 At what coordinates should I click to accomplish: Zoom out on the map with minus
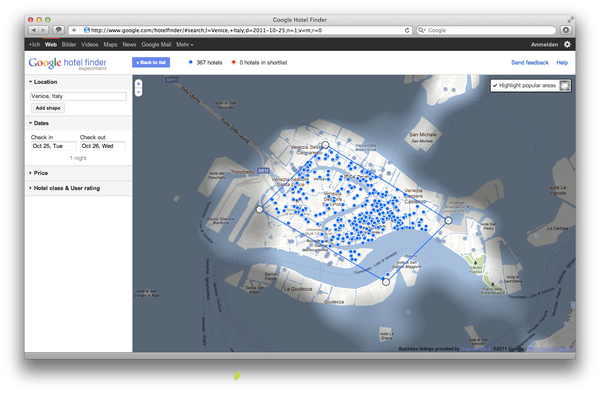point(139,92)
